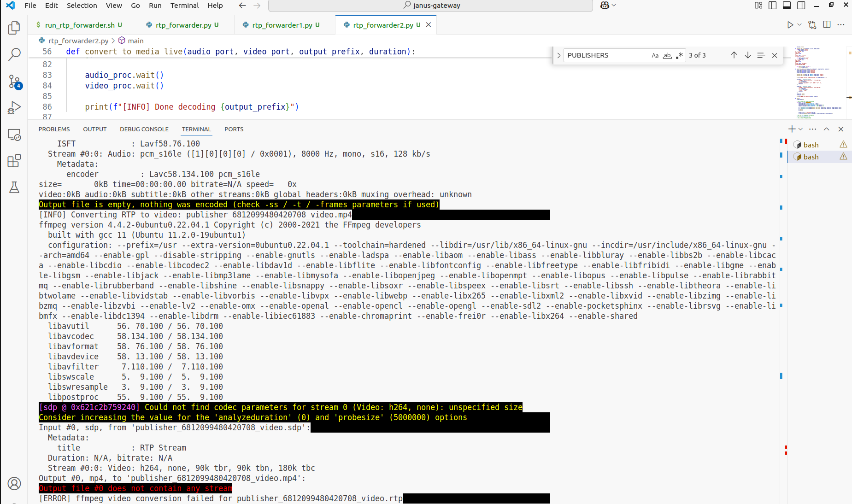Close the rtp_forwarder2.py tab
852x504 pixels.
pos(429,25)
